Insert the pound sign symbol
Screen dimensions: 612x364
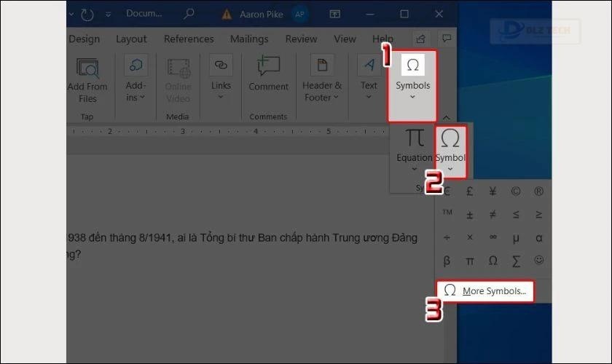(x=469, y=191)
